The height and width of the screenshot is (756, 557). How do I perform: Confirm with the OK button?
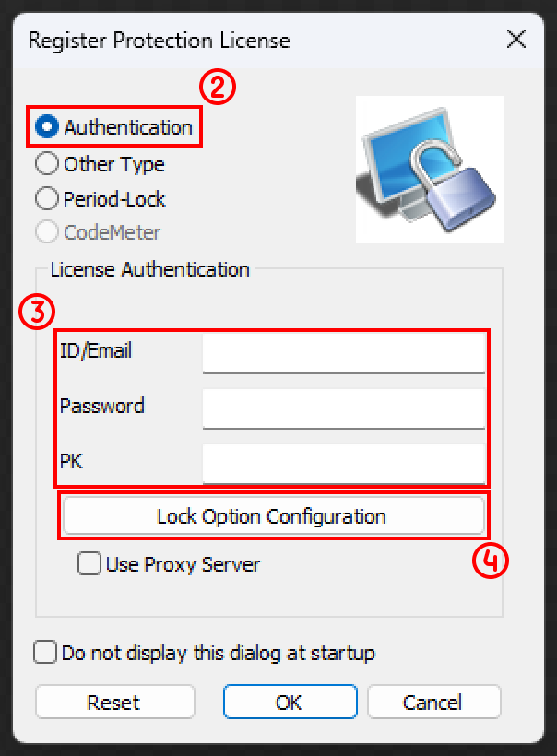point(290,702)
